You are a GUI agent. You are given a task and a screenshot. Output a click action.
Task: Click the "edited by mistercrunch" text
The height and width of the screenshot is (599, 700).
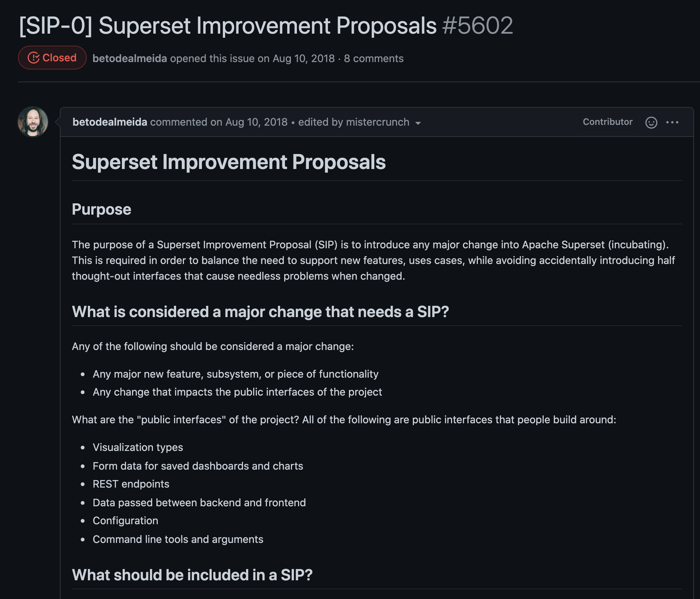[x=353, y=122]
